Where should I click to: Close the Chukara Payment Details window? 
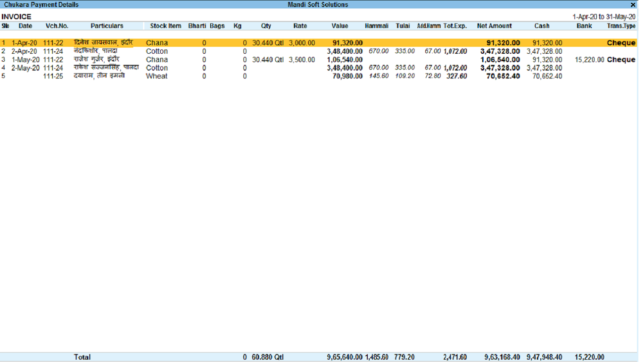[633, 5]
